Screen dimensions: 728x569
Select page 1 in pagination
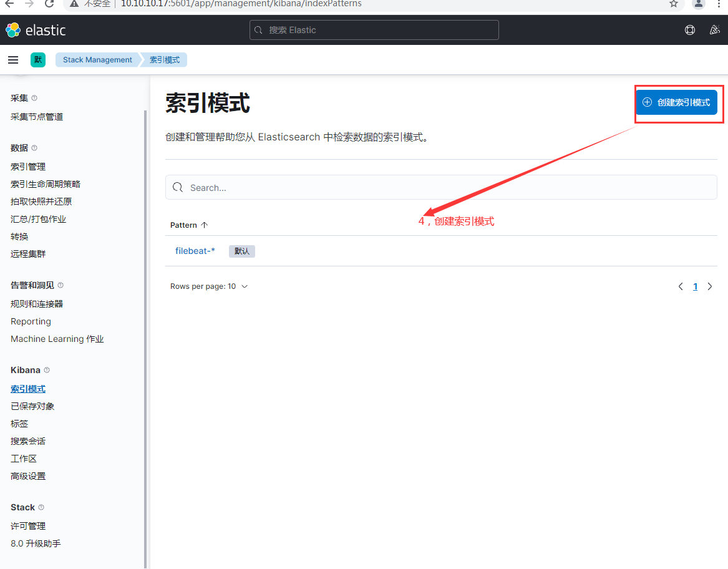pos(695,286)
